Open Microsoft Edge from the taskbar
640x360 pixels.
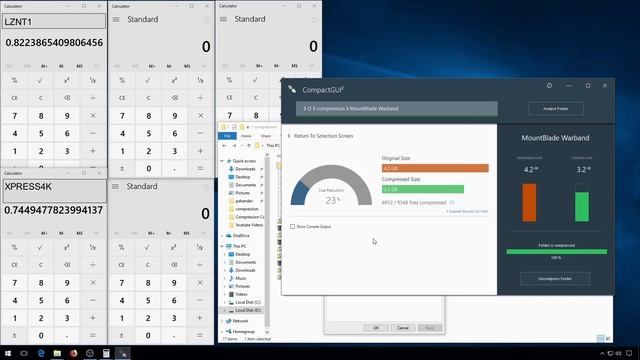pos(41,353)
